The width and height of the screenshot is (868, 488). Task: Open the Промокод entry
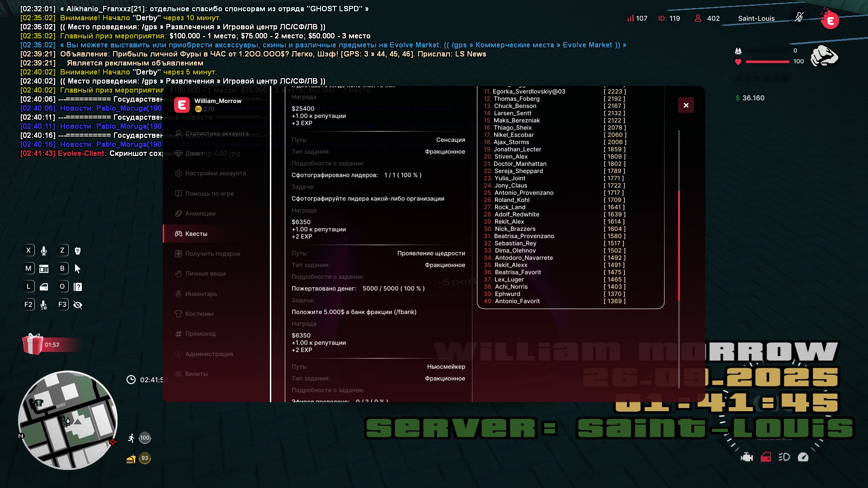click(200, 334)
